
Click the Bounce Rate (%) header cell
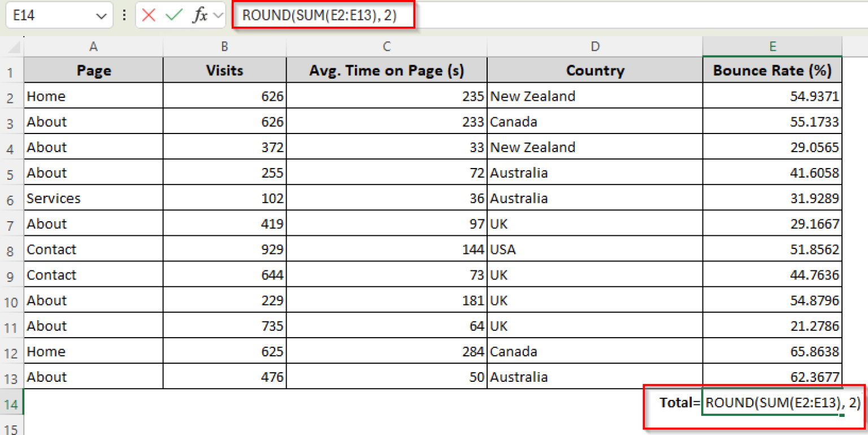[772, 70]
